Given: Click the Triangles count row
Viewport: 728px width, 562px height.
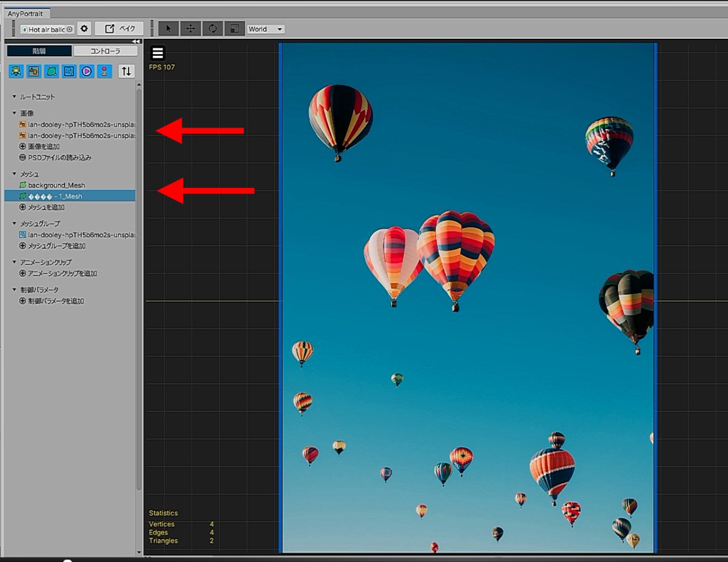Looking at the screenshot, I should click(x=181, y=541).
